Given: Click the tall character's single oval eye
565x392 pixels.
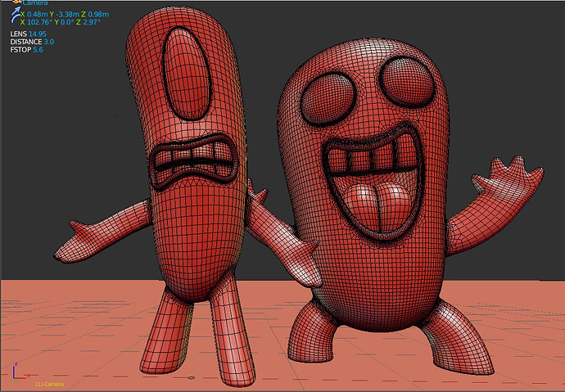Looking at the screenshot, I should point(187,74).
